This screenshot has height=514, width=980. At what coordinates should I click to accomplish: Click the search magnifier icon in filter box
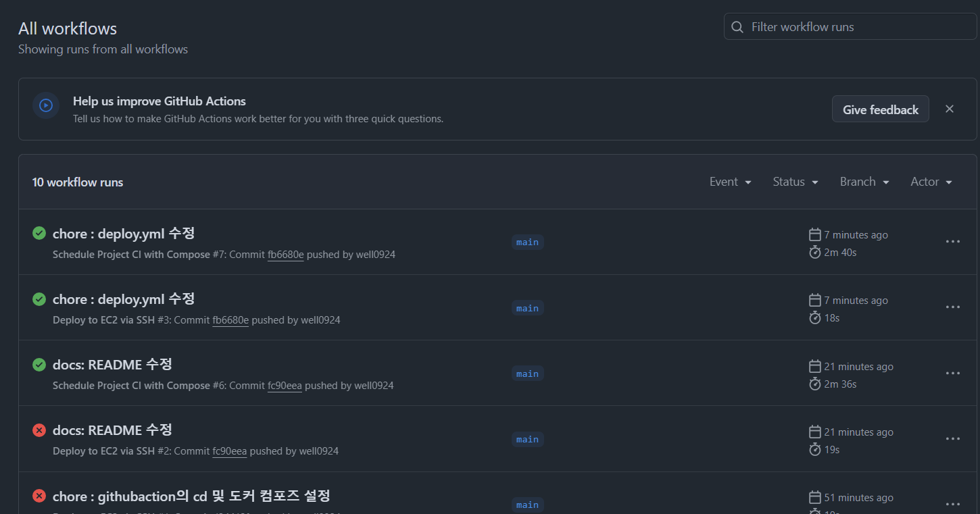pyautogui.click(x=737, y=27)
